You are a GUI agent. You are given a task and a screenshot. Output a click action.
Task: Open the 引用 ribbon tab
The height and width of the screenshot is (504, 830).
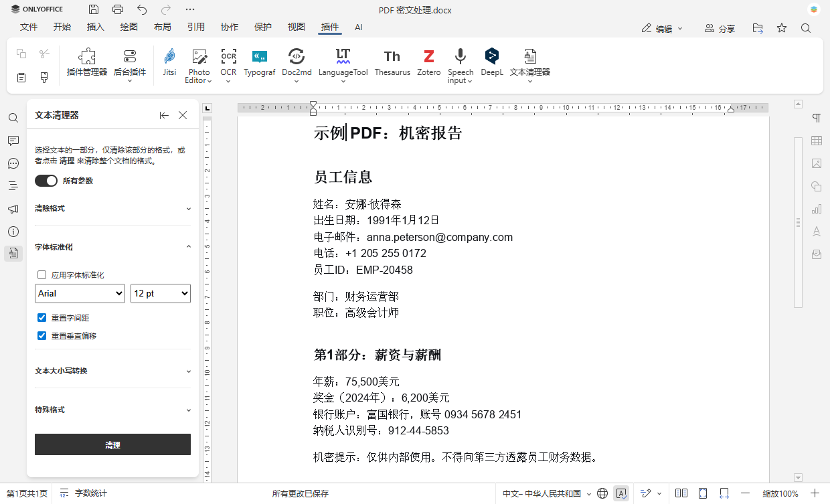(x=195, y=27)
